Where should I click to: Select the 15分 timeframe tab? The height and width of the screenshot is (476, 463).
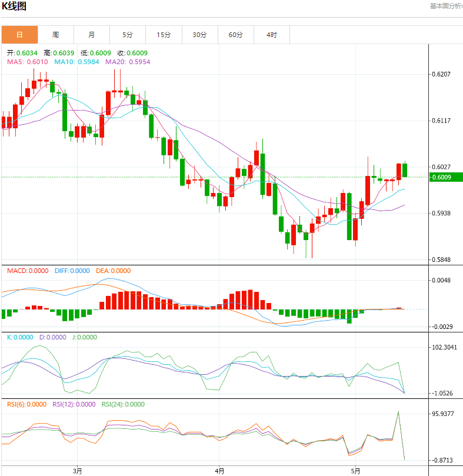(164, 35)
